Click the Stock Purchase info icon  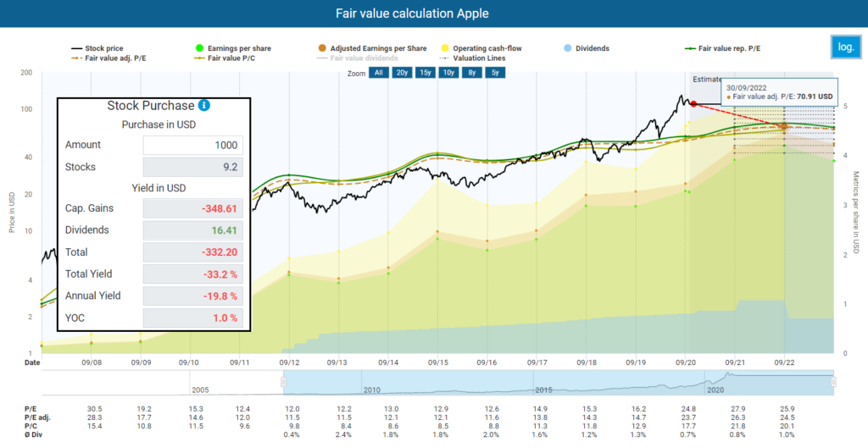click(203, 105)
